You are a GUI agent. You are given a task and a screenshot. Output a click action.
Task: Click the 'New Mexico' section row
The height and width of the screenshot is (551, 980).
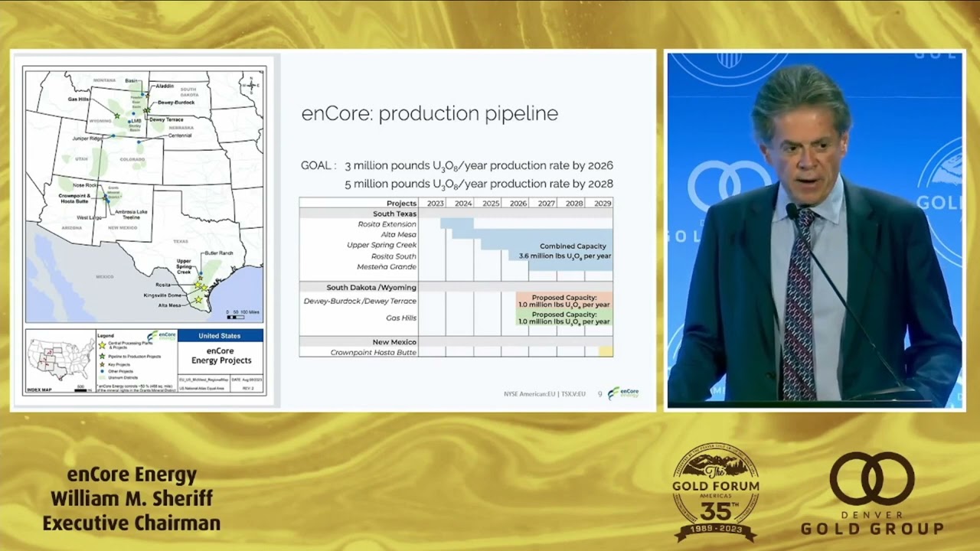tap(456, 342)
